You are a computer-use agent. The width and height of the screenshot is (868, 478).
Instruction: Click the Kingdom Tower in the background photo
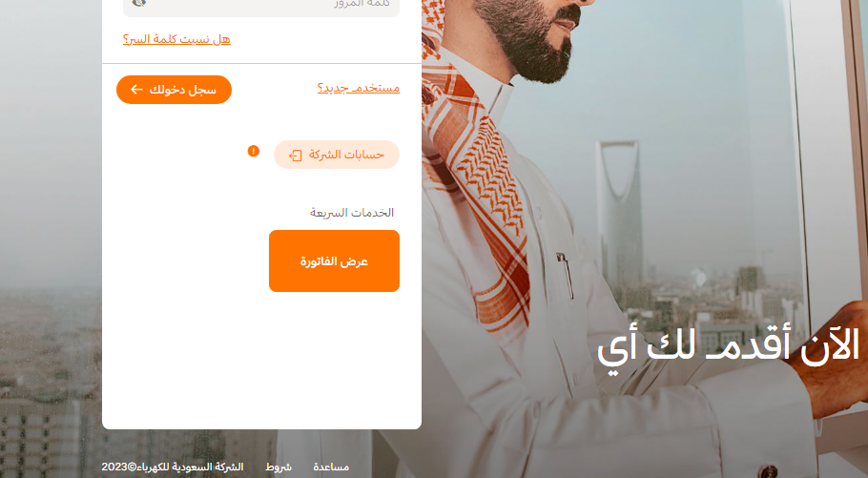[x=619, y=216]
